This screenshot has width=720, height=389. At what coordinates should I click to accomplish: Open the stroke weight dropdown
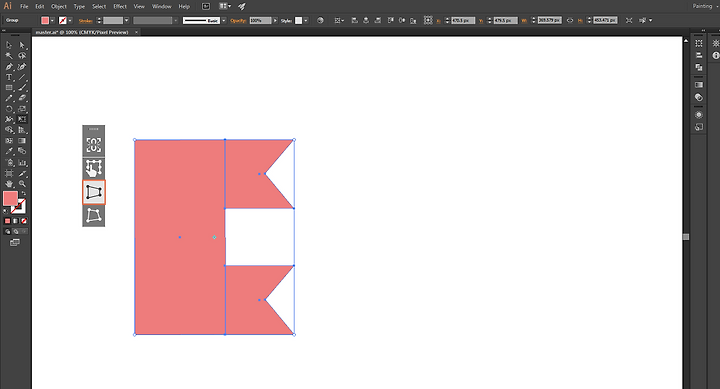click(x=127, y=21)
